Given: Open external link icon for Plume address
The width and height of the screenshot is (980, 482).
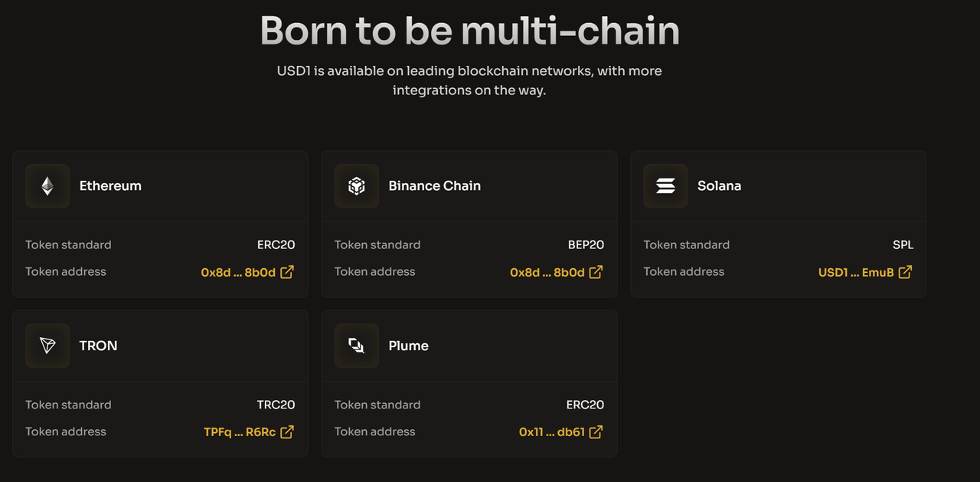Looking at the screenshot, I should point(596,432).
